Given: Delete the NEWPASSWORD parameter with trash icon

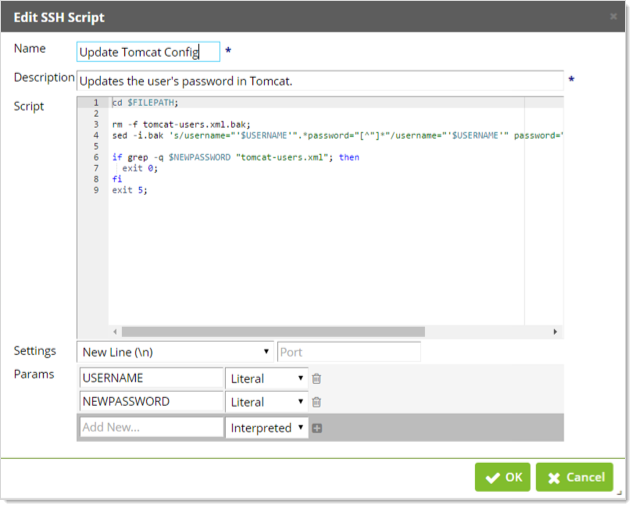Looking at the screenshot, I should (316, 402).
